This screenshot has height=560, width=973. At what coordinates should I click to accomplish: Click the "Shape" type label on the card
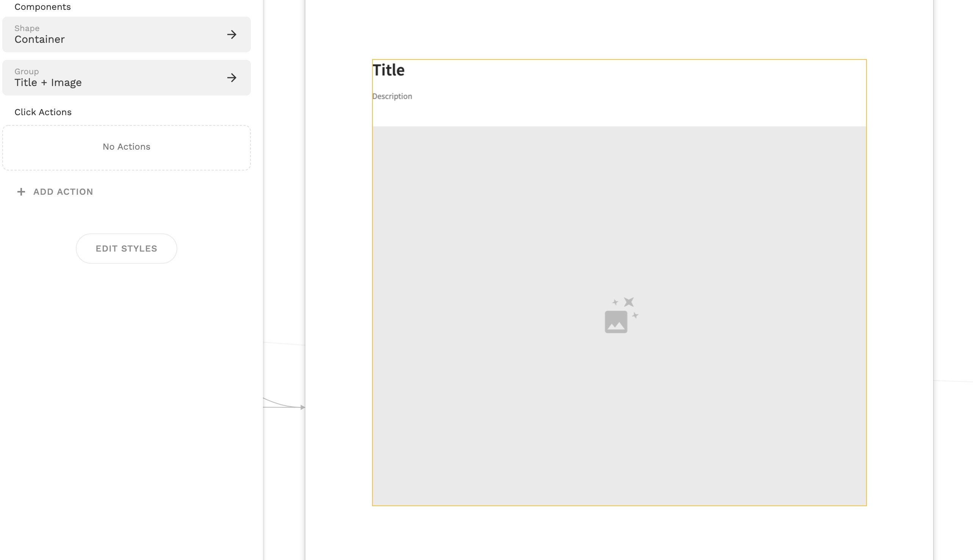pos(27,28)
